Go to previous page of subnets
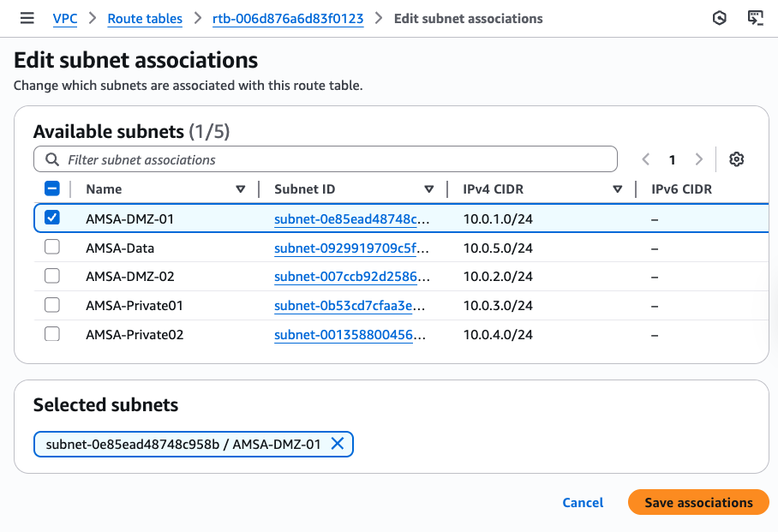778x532 pixels. pos(646,159)
